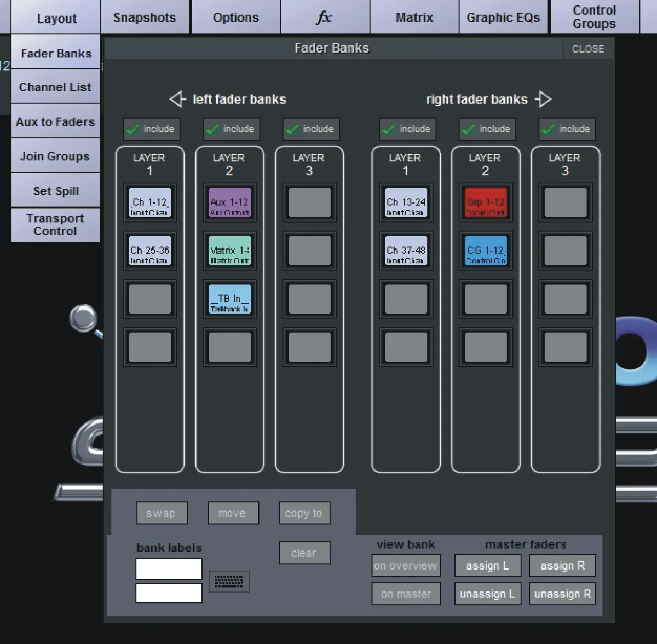Select the Ch 1-12 bank tile
This screenshot has width=657, height=644.
(x=150, y=202)
